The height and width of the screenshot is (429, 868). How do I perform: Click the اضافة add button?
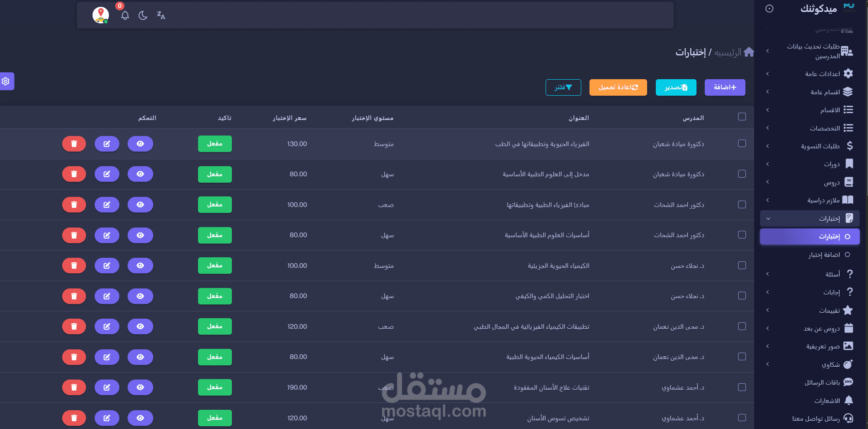point(725,87)
